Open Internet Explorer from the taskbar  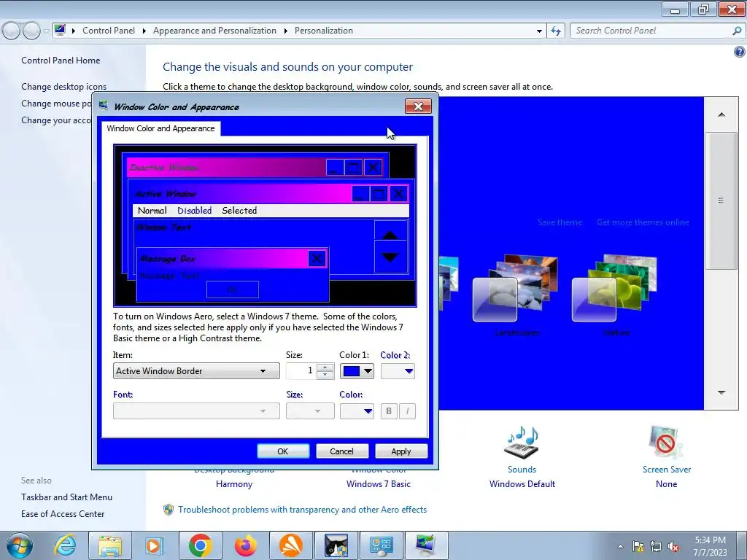65,545
